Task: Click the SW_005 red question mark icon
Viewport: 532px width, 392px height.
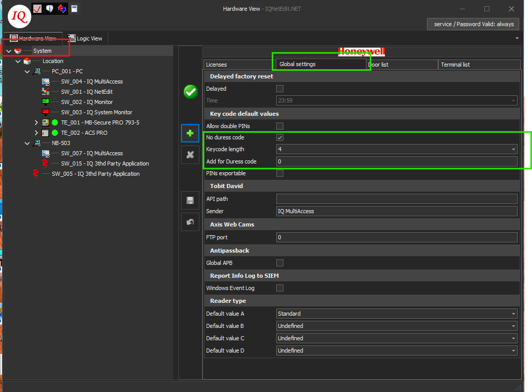Action: tap(36, 174)
